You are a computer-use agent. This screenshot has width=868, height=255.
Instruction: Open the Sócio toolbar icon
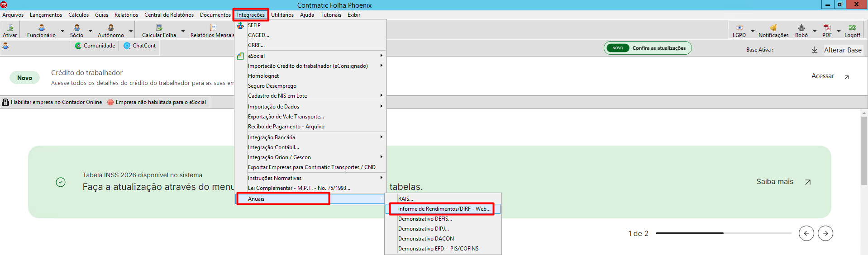(77, 28)
